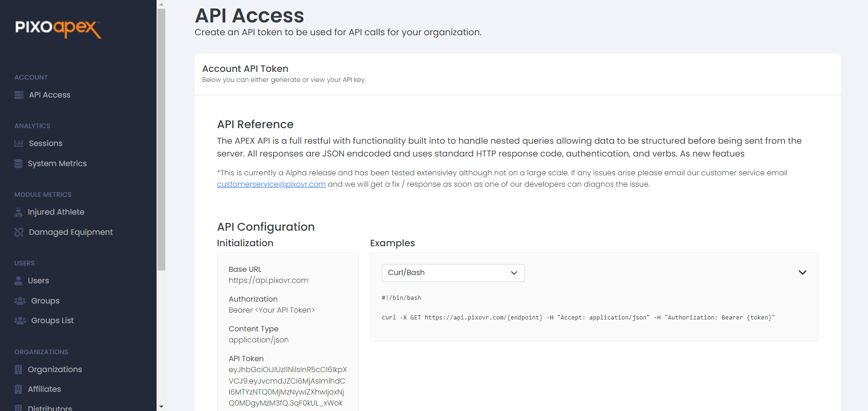Go to Distributors menu item
This screenshot has width=868, height=411.
tap(50, 407)
